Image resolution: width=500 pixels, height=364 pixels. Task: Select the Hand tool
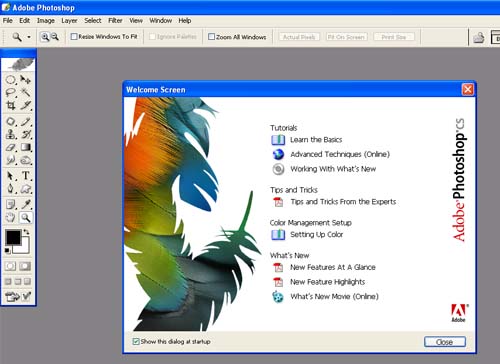11,217
